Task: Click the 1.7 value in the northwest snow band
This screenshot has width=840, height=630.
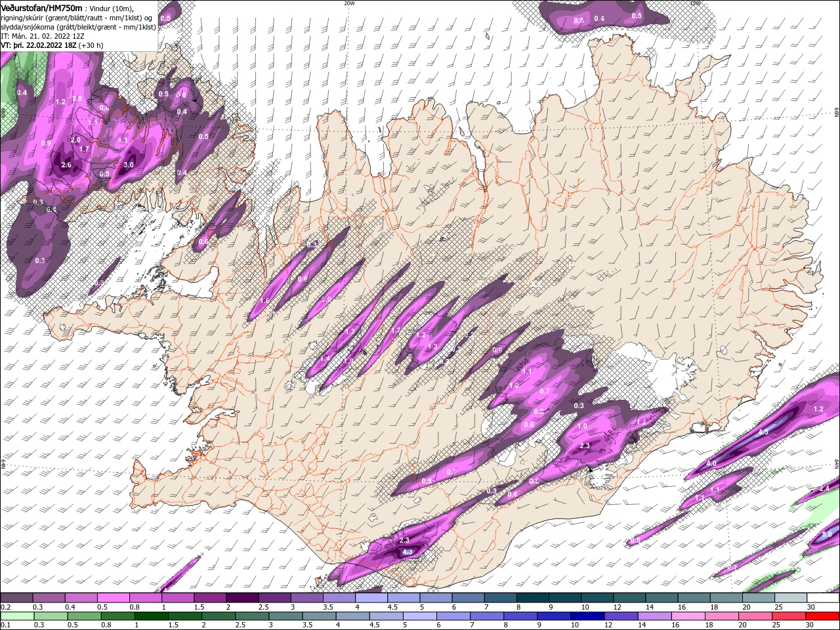Action: pos(84,150)
